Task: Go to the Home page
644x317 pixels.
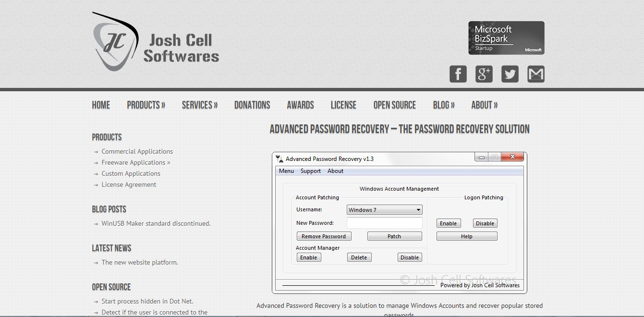Action: click(x=101, y=105)
